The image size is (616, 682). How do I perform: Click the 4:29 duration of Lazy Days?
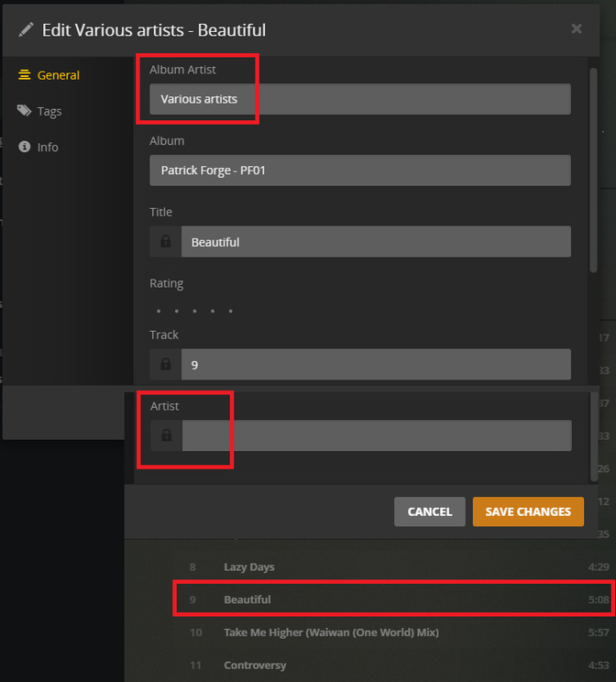tap(599, 567)
